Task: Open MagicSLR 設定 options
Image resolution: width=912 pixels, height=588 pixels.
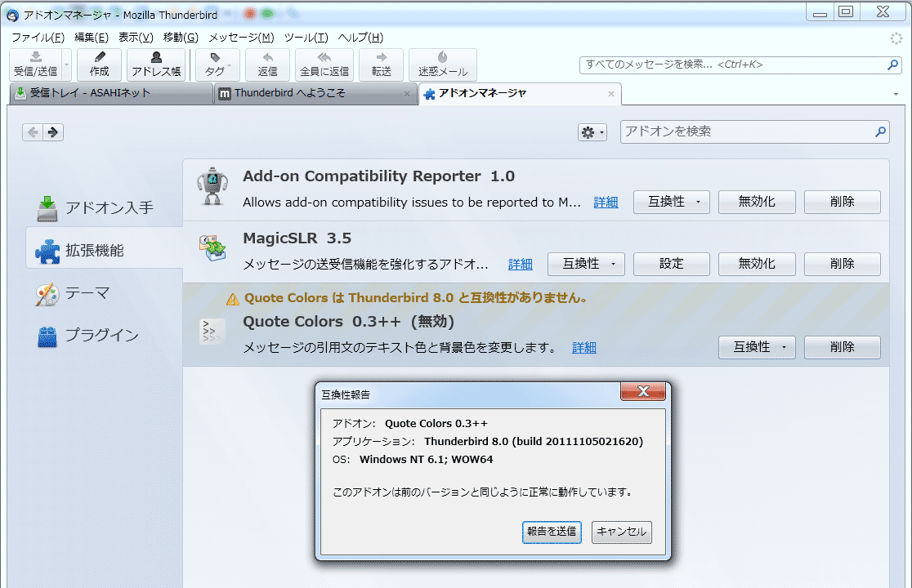Action: coord(671,264)
